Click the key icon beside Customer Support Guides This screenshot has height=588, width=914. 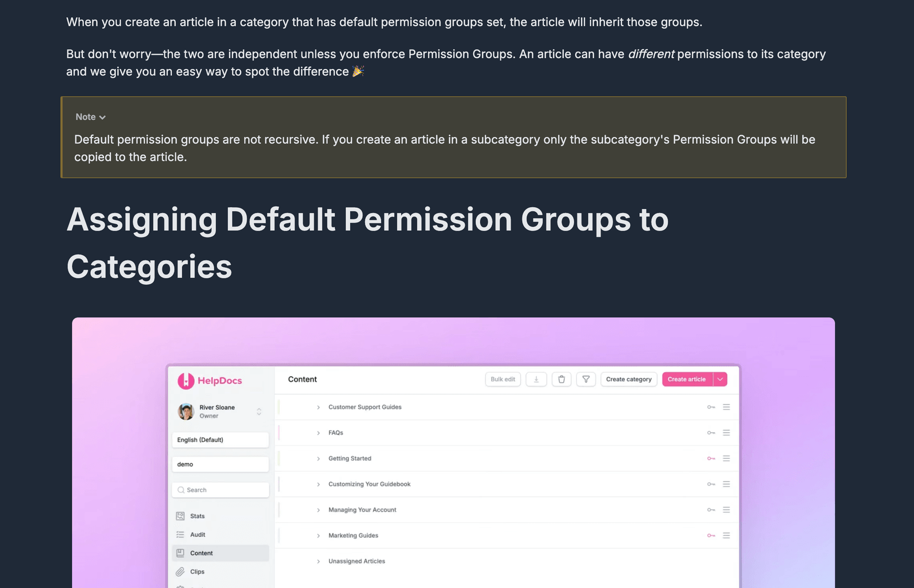click(x=711, y=407)
